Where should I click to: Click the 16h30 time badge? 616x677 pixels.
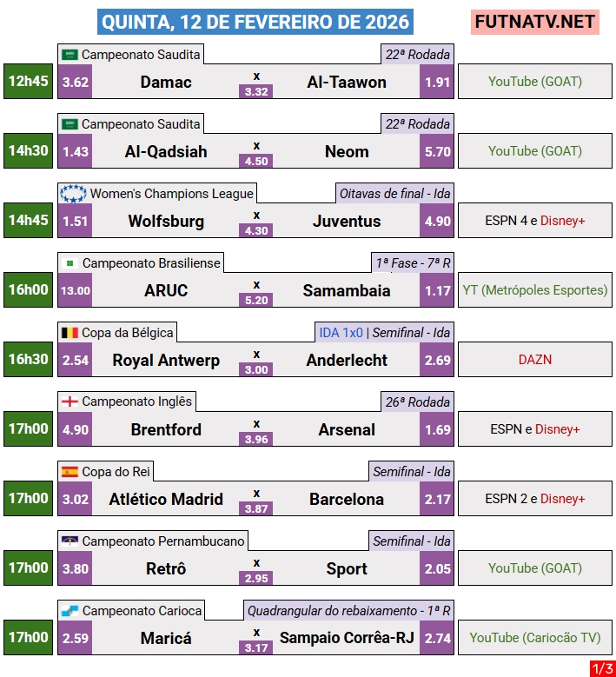[x=29, y=360]
